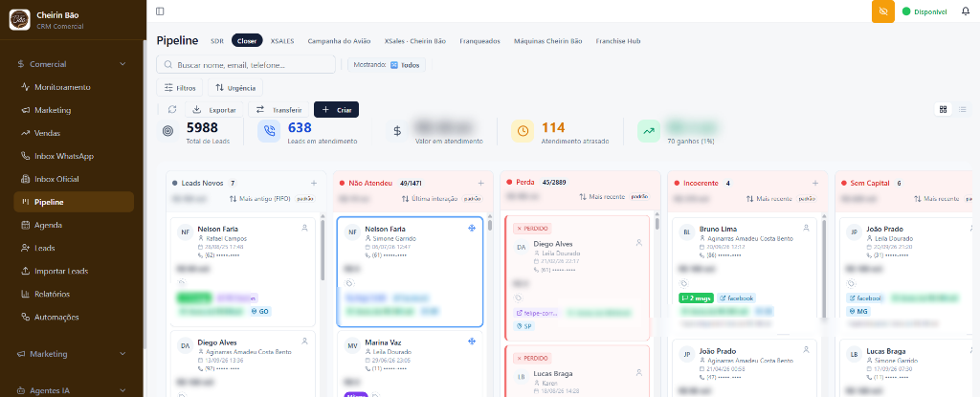Open facebook link tag on Bruno Lima card
The width and height of the screenshot is (980, 397).
pyautogui.click(x=736, y=298)
